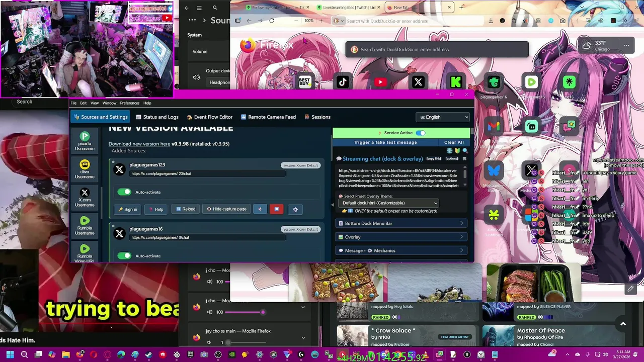This screenshot has width=644, height=362.
Task: Open the Preset Overlay Theme dropdown
Action: pyautogui.click(x=388, y=203)
